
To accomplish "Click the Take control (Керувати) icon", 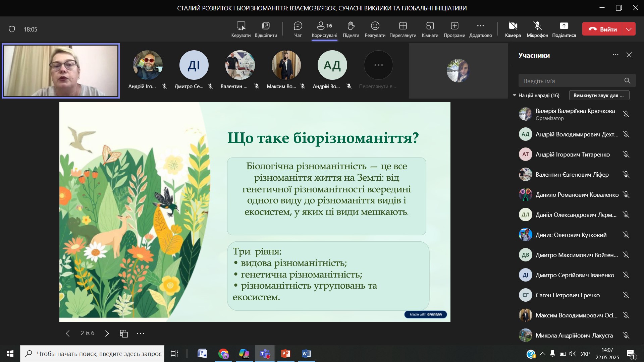I will [x=241, y=26].
